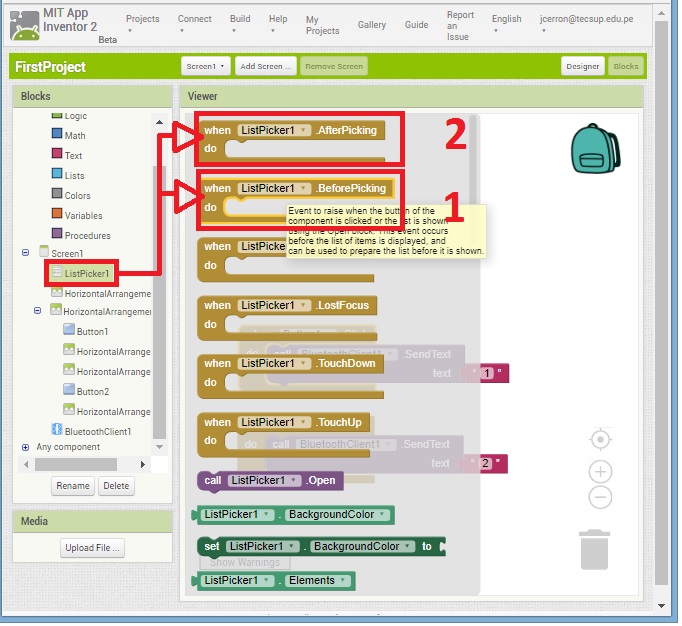The image size is (682, 626).
Task: Click the Rename button
Action: coord(73,486)
